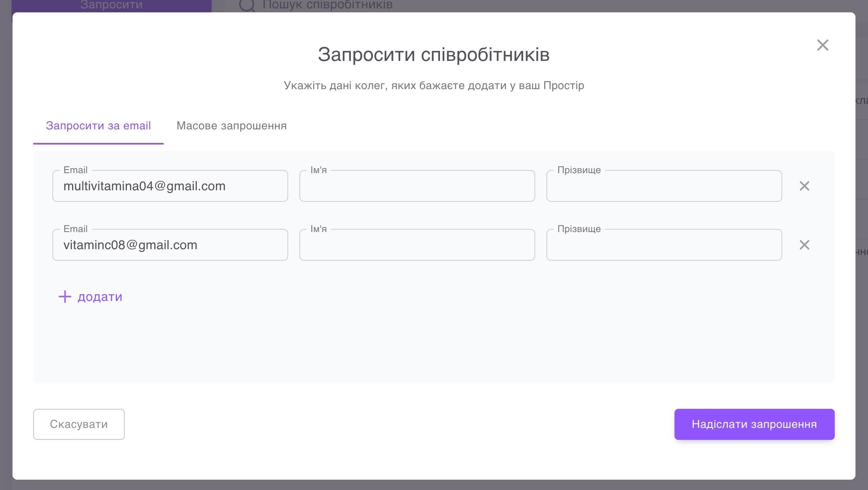
Task: Click the first Ім'я input field
Action: point(417,185)
